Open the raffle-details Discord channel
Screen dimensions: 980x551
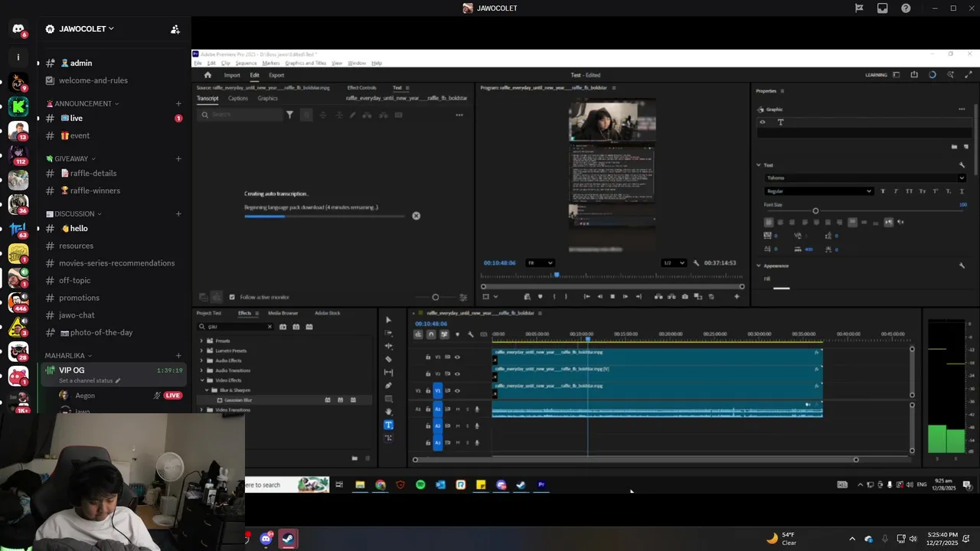click(x=93, y=174)
